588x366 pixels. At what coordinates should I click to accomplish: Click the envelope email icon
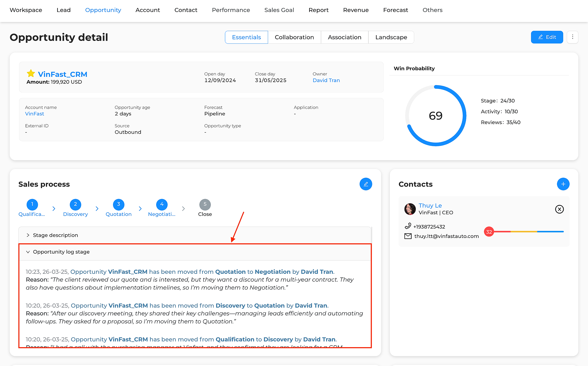tap(408, 236)
